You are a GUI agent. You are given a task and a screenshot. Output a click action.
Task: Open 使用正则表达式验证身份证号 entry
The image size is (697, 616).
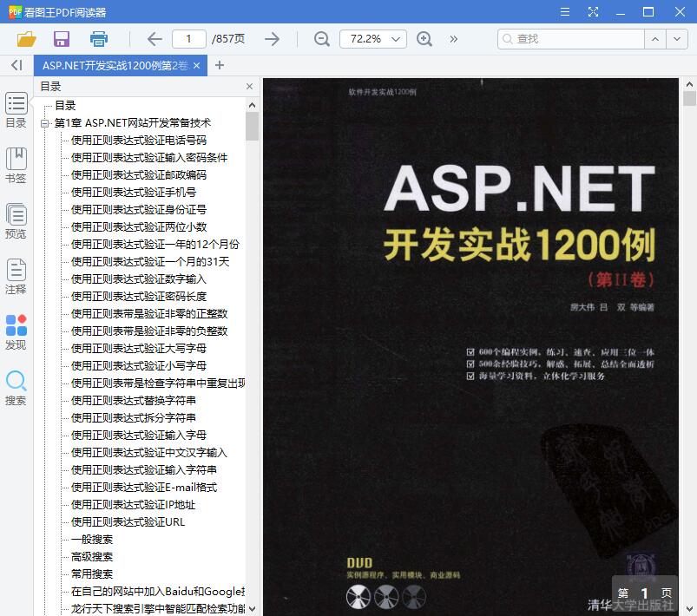pos(139,210)
